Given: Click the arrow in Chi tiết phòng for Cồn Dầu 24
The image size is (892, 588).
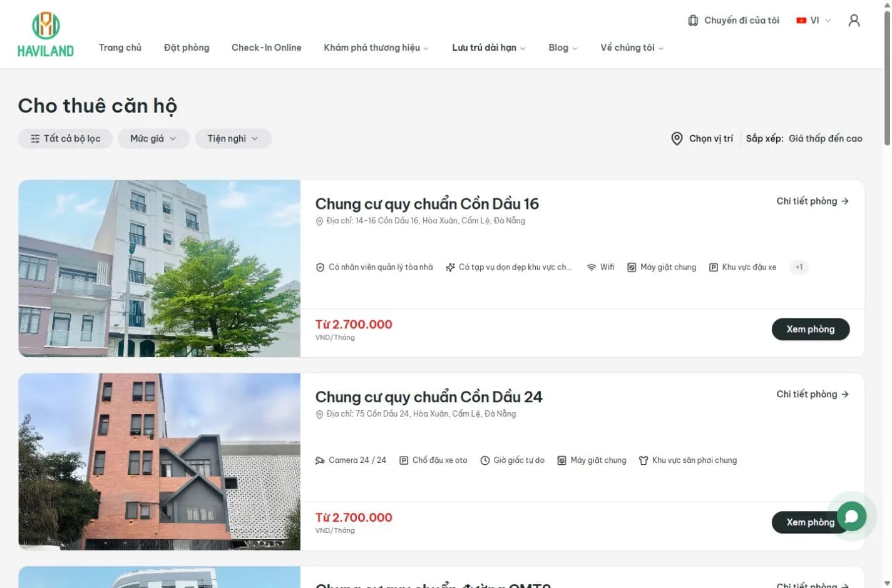Looking at the screenshot, I should pos(845,394).
